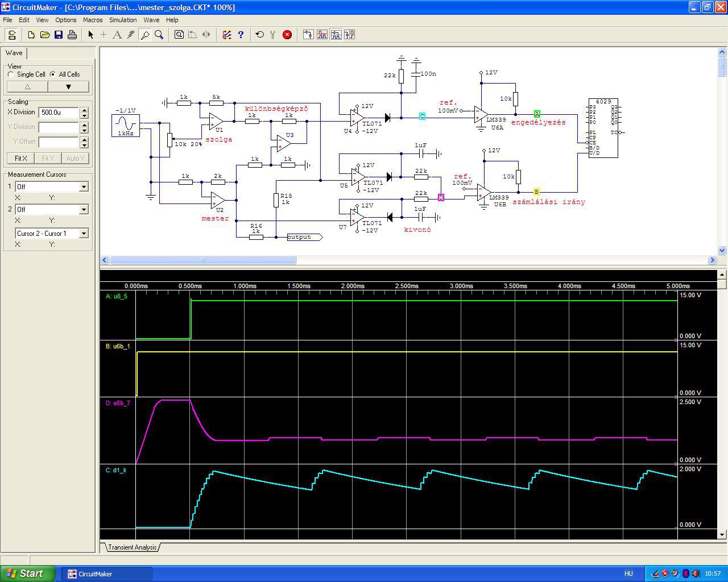Select the Wave panel tab
This screenshot has height=582, width=728.
(x=14, y=53)
